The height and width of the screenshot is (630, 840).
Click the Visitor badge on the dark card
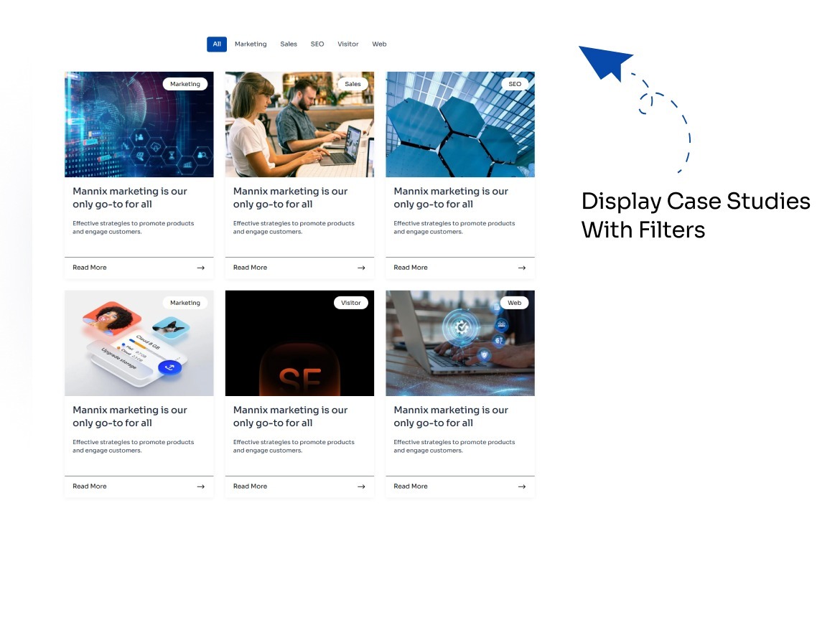coord(350,302)
